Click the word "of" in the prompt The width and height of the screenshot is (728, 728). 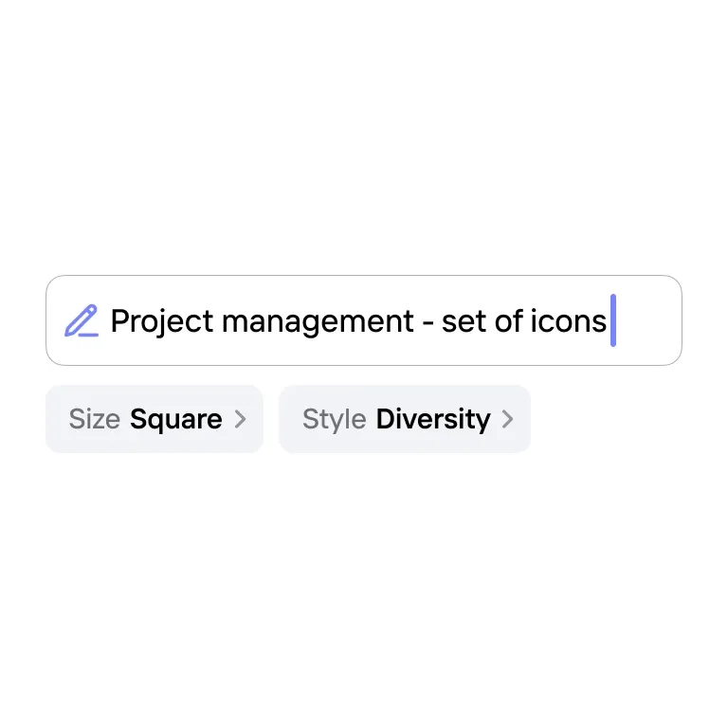click(x=508, y=320)
